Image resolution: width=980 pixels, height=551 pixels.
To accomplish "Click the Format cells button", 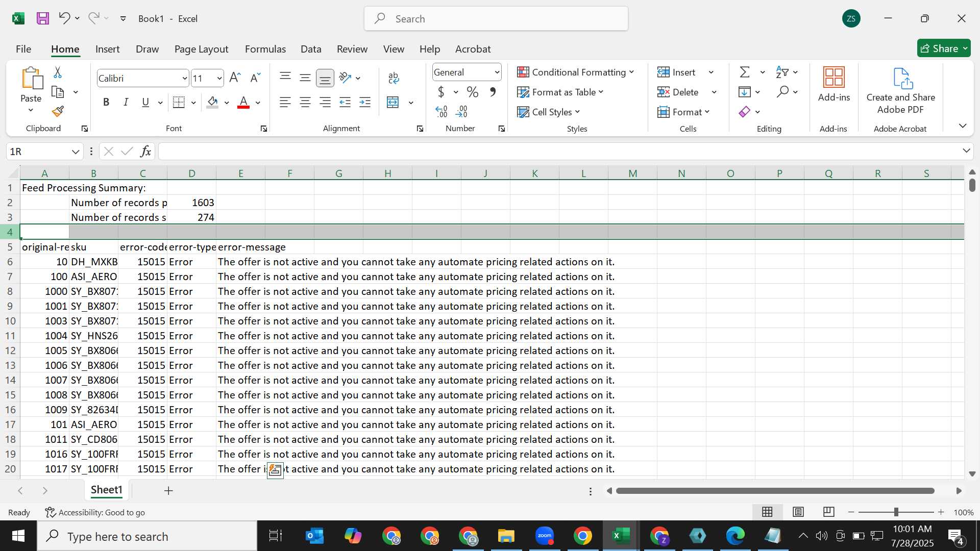I will [x=683, y=112].
